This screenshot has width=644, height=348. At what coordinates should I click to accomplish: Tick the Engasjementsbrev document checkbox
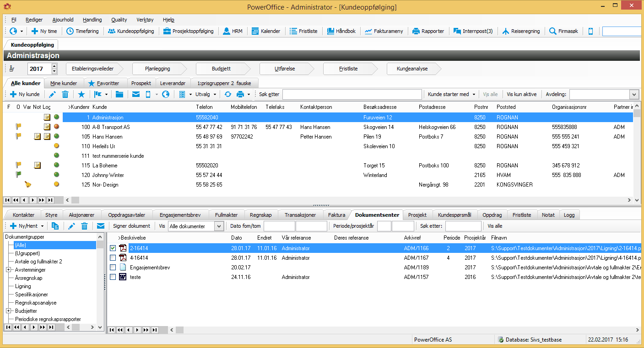pos(113,267)
